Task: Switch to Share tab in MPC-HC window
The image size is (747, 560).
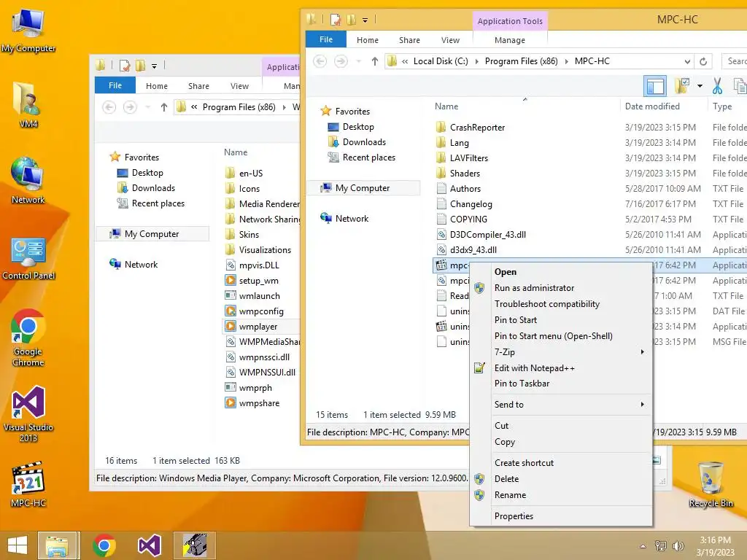Action: (409, 40)
